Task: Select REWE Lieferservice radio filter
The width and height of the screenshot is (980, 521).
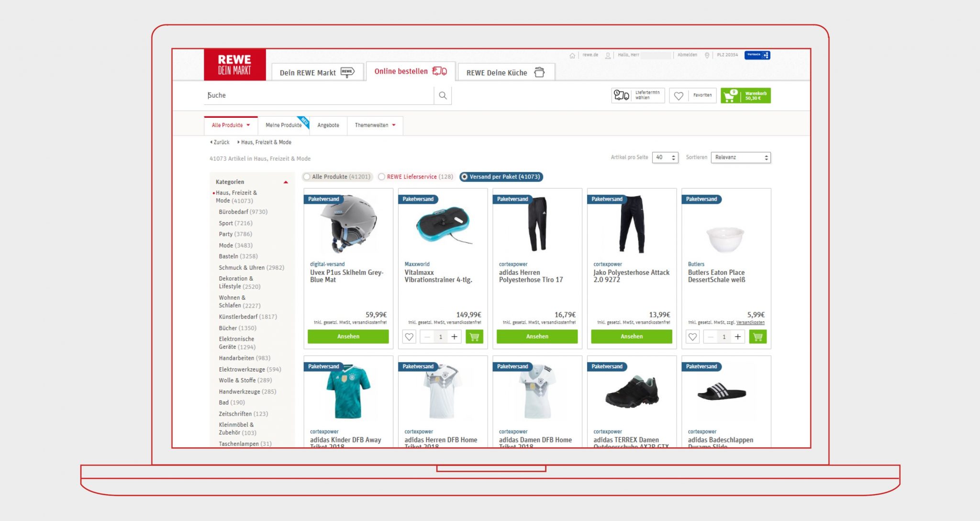Action: click(381, 177)
